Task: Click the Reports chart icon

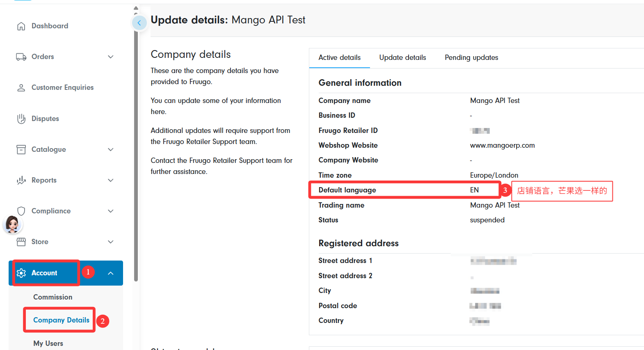Action: (x=21, y=180)
